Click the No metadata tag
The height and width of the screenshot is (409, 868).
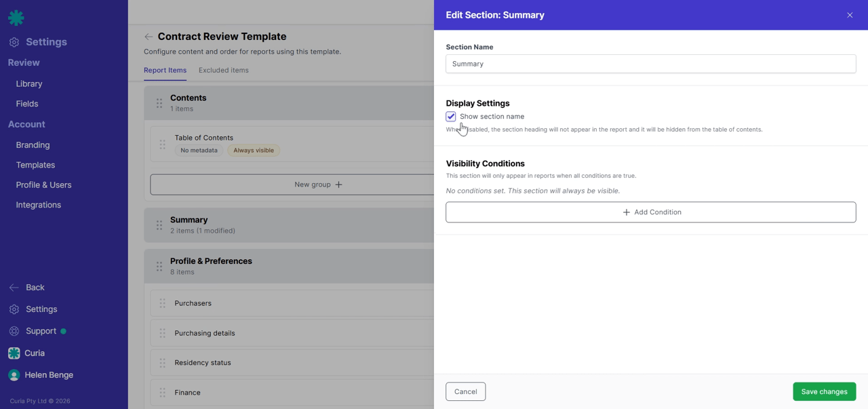(x=199, y=151)
